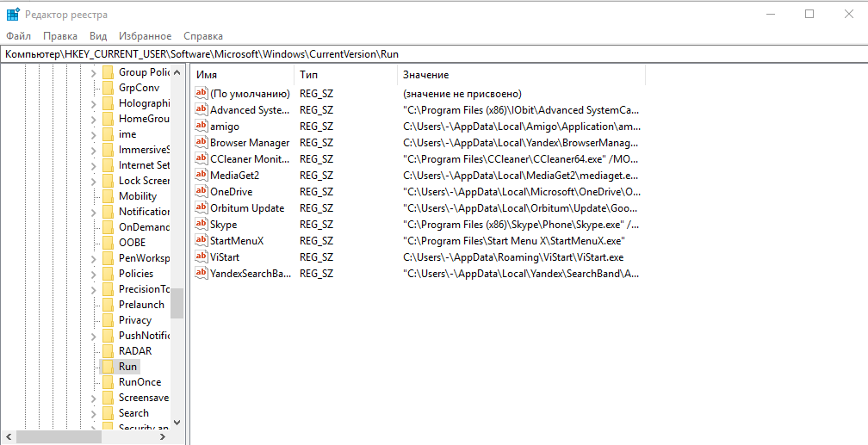Screen dimensions: 868x445
Task: Expand the Search tree node
Action: click(93, 413)
